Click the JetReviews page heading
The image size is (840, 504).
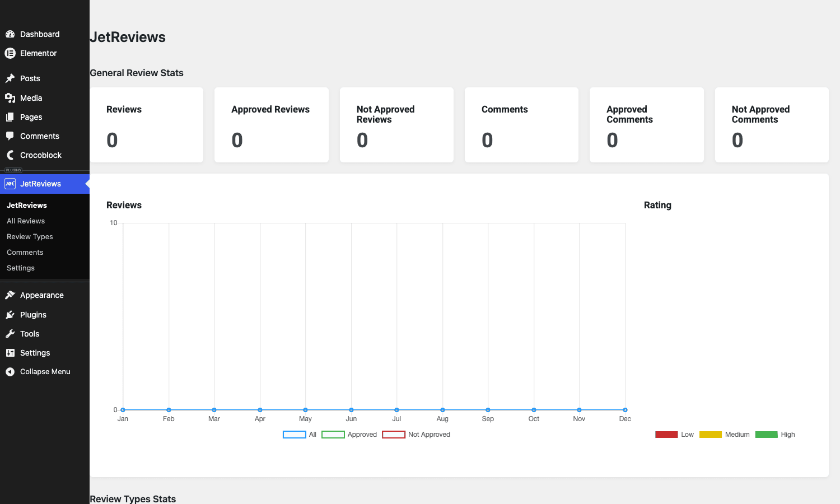tap(128, 37)
